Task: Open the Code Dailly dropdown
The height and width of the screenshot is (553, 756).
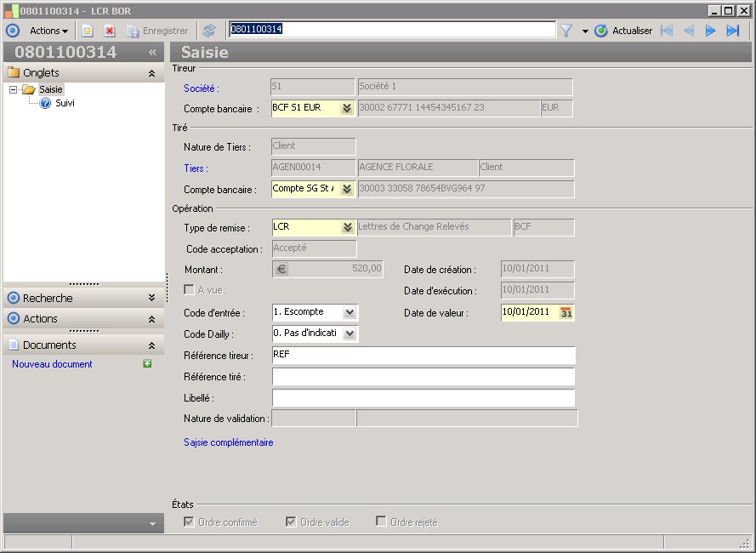Action: tap(350, 334)
